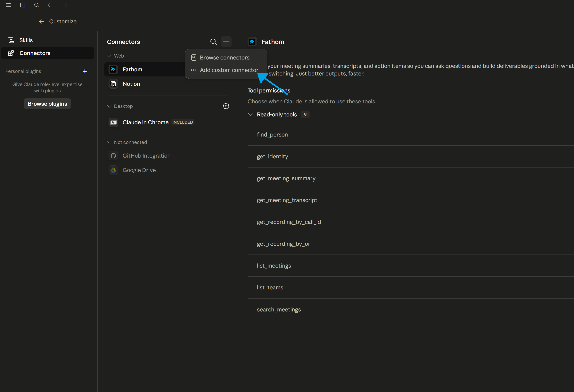Click the Fathom title in detail panel

(273, 42)
